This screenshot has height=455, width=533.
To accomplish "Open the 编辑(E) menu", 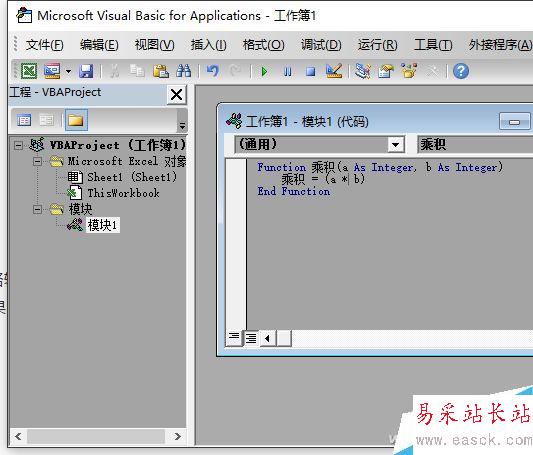I will click(x=99, y=45).
